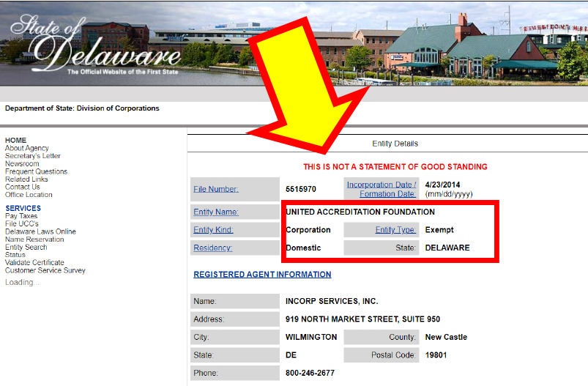Click the Pay Taxes link
The width and height of the screenshot is (588, 386).
click(21, 216)
